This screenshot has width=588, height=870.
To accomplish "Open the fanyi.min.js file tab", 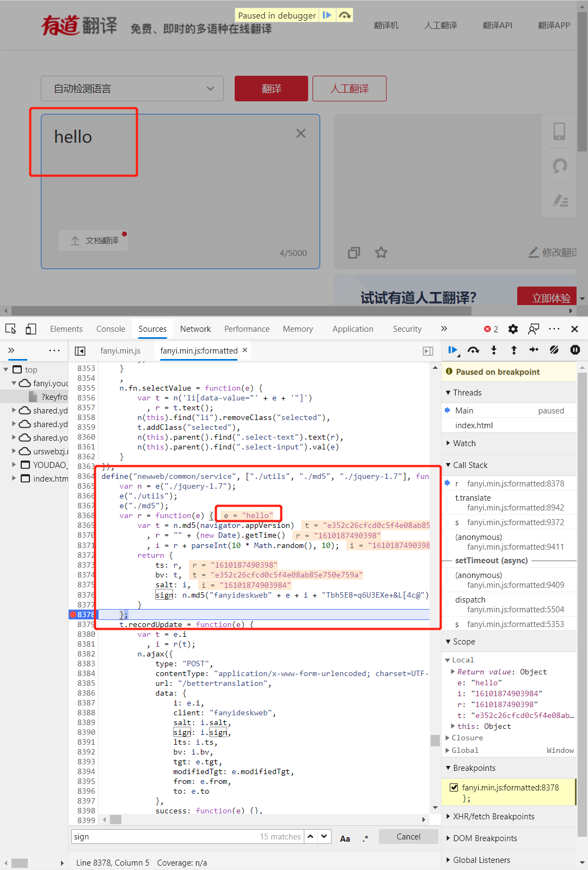I will pyautogui.click(x=120, y=351).
